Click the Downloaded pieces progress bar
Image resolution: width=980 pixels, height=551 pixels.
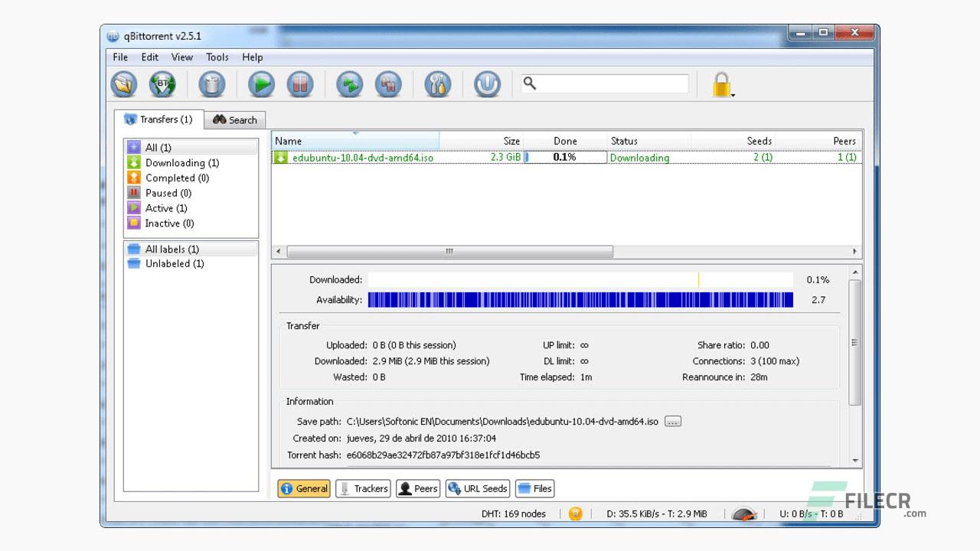point(580,280)
